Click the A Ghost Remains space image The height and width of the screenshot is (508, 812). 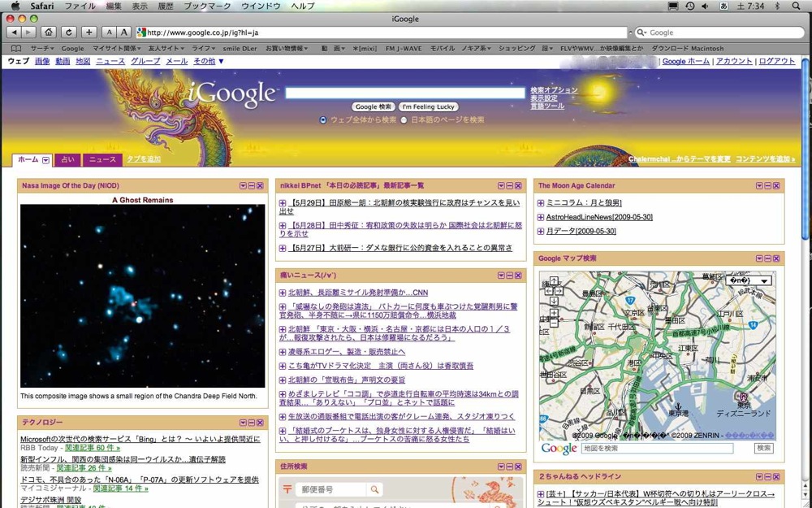[x=142, y=296]
